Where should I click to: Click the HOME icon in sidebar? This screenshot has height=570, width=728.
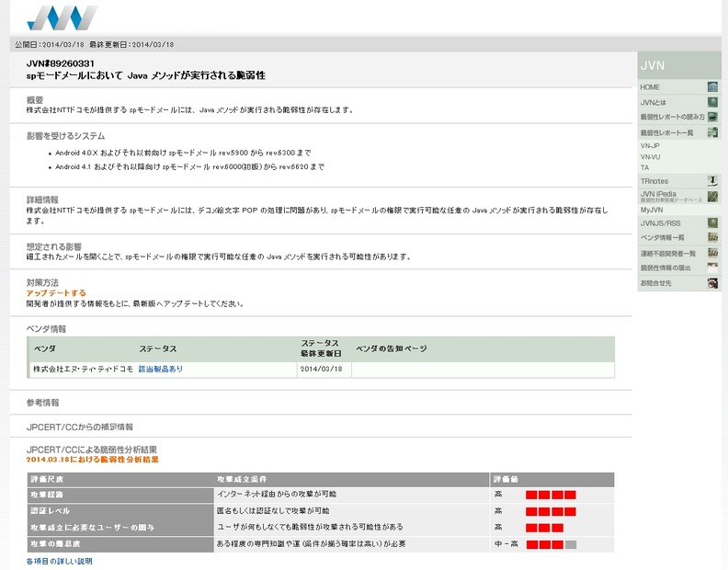[712, 86]
